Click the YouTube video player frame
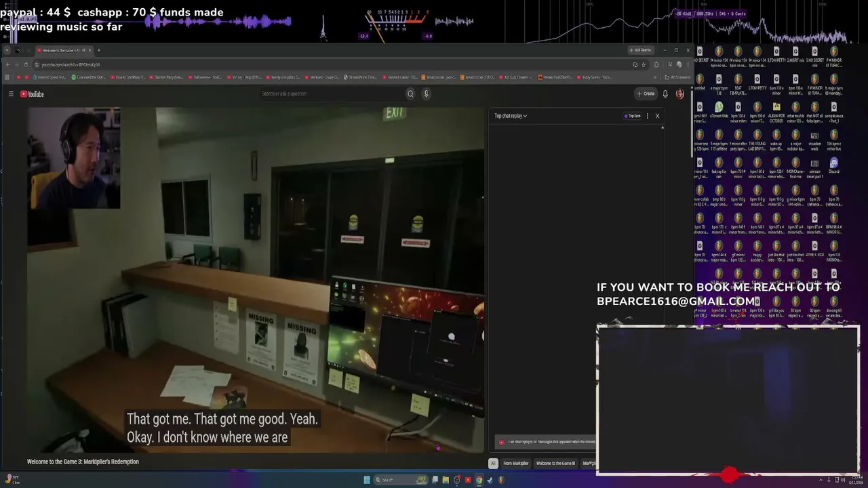 coord(256,280)
